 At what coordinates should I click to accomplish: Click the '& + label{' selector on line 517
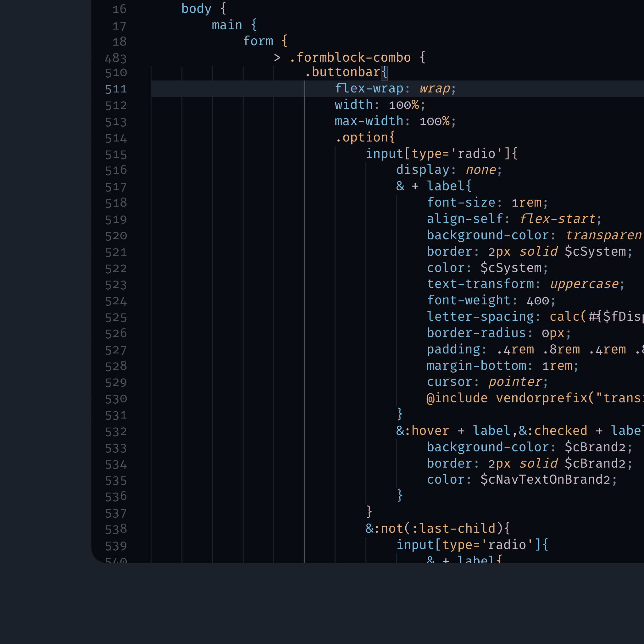tap(433, 186)
